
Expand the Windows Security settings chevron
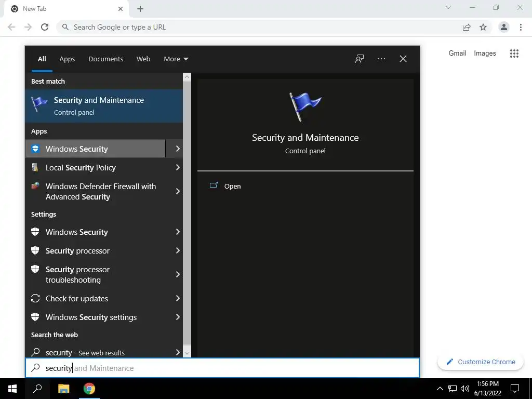[178, 317]
